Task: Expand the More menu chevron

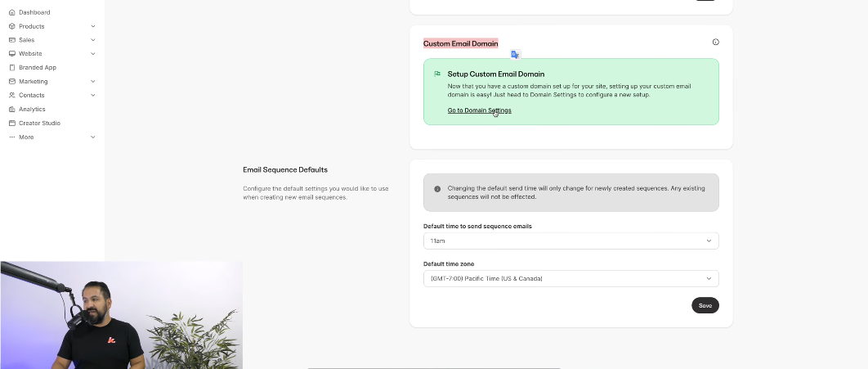Action: 93,137
